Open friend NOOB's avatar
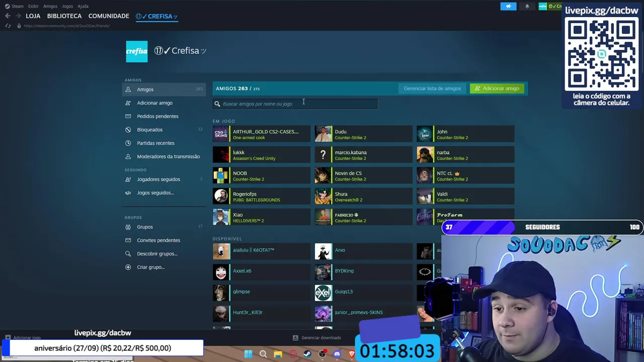644x362 pixels. (x=221, y=175)
